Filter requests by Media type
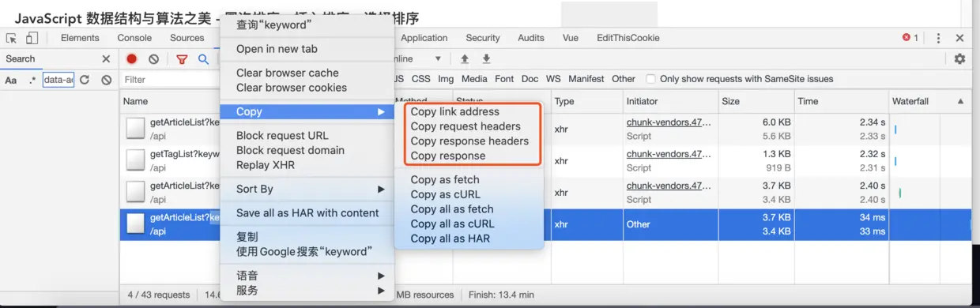The height and width of the screenshot is (308, 980). pos(474,79)
